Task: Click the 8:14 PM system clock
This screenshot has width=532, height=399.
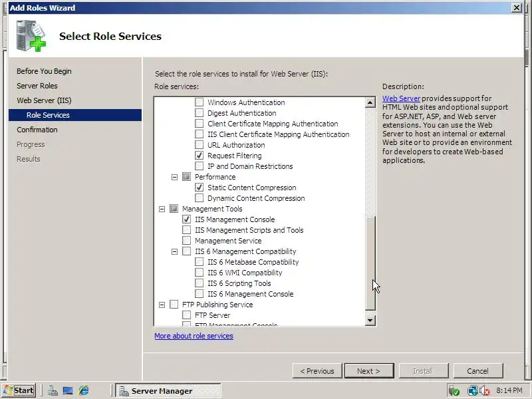Action: pos(509,390)
